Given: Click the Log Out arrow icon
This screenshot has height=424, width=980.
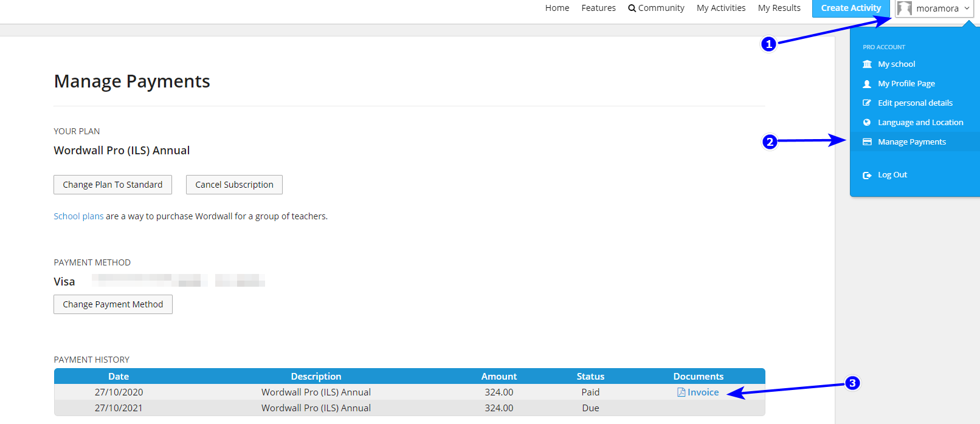Looking at the screenshot, I should point(867,175).
